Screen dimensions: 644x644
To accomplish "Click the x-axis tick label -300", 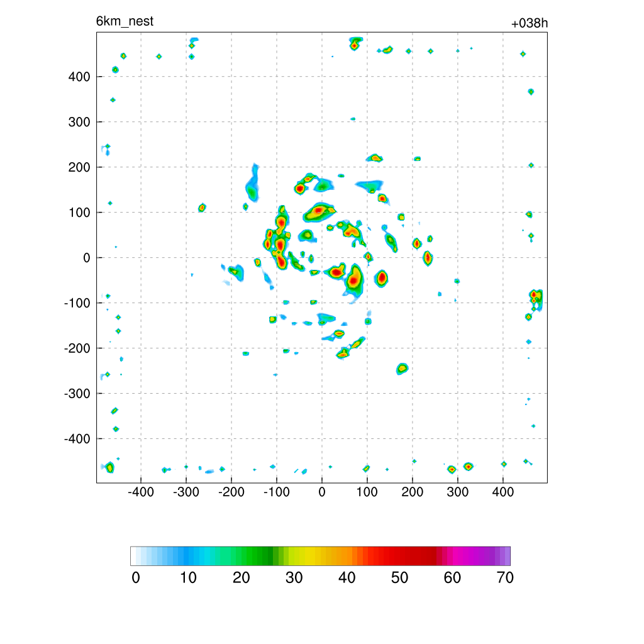I will (x=186, y=492).
